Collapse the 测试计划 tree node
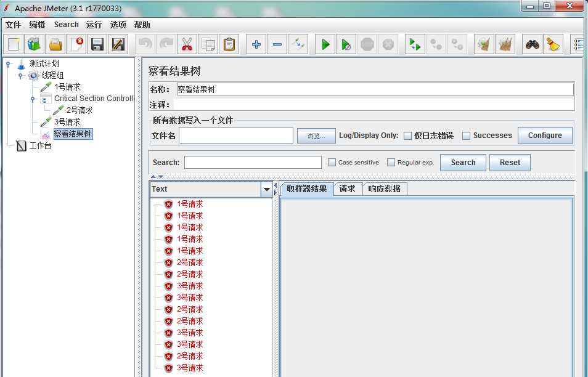The height and width of the screenshot is (377, 588). tap(8, 64)
